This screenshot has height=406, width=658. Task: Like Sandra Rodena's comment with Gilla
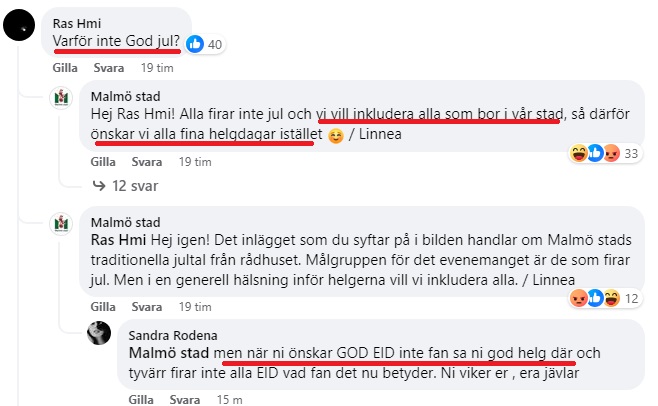(x=142, y=400)
